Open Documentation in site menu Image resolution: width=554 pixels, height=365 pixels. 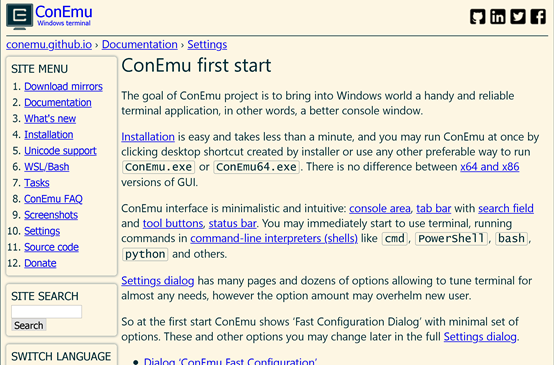coord(58,102)
